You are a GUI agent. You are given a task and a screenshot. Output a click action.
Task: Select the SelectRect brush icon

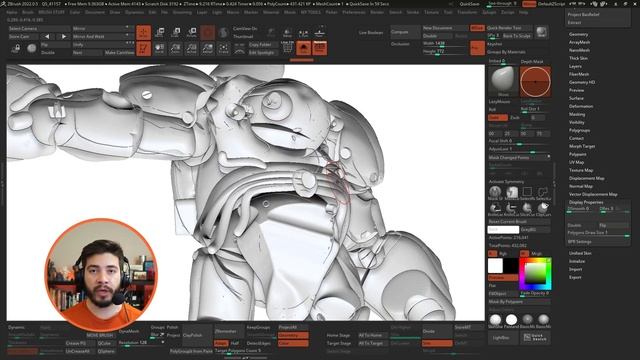527,192
